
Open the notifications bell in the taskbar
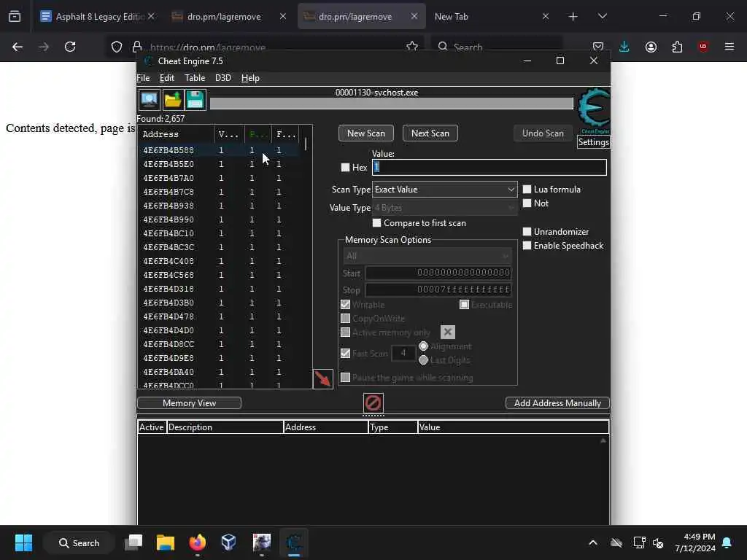[727, 542]
